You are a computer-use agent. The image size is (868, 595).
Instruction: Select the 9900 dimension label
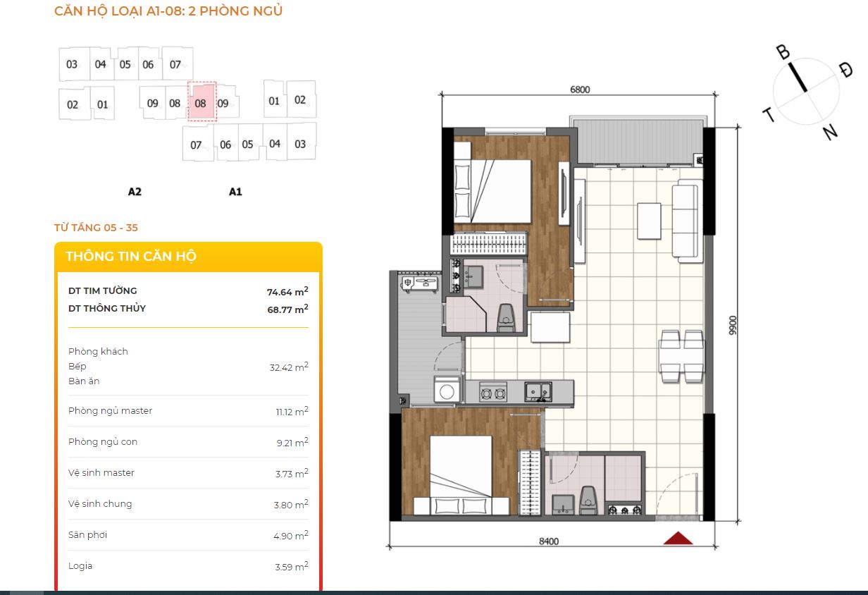[733, 324]
